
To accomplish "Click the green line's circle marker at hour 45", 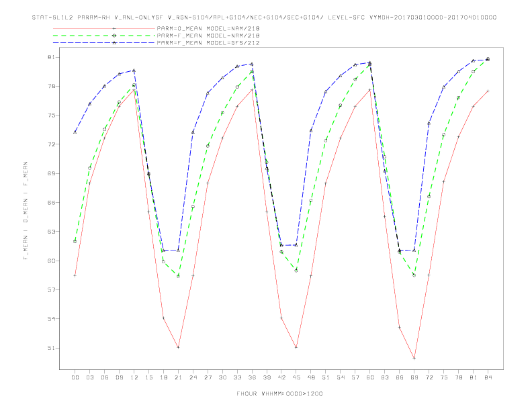I will point(296,271).
